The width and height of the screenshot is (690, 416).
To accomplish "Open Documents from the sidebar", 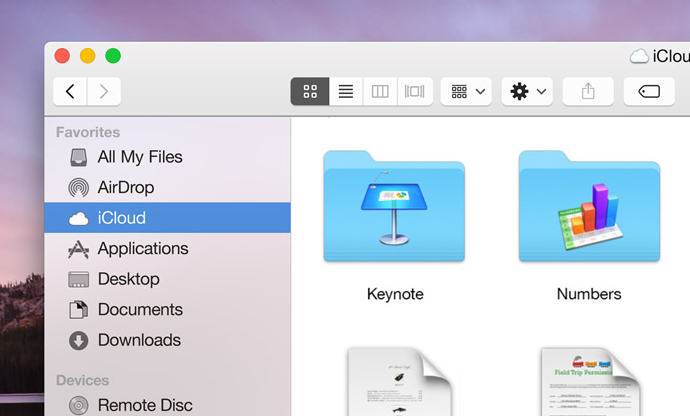I will 167,309.
